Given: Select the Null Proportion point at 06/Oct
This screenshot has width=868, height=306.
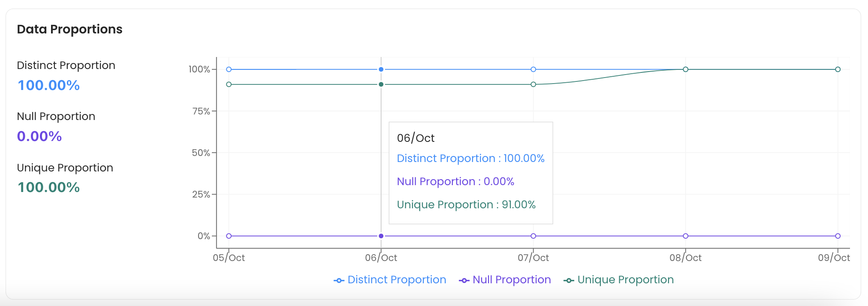Looking at the screenshot, I should (381, 236).
